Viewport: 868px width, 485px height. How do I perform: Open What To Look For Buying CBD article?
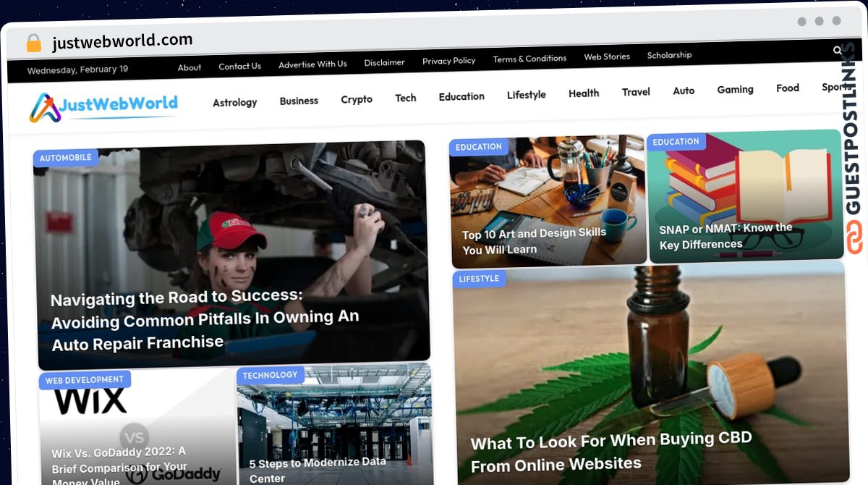tap(612, 451)
